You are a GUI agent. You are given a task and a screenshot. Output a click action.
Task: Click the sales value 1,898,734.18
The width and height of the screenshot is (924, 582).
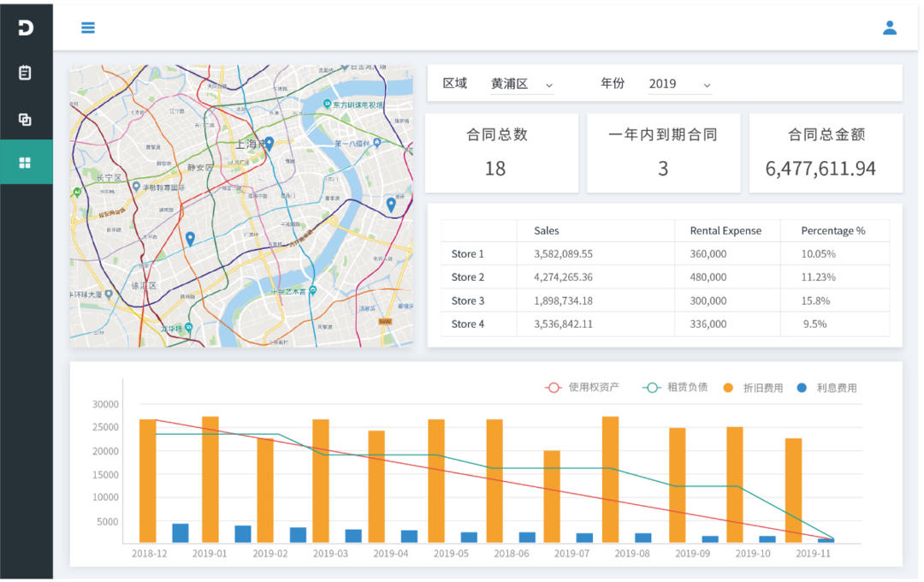pos(563,300)
